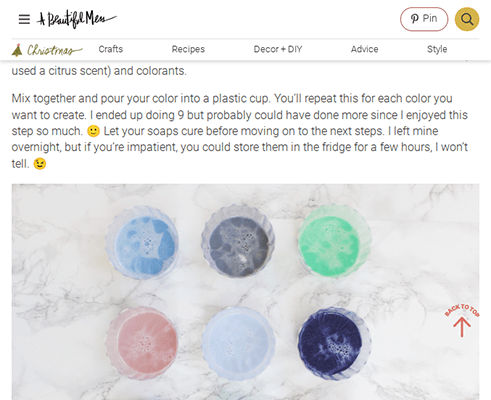Image resolution: width=491 pixels, height=400 pixels.
Task: Click the pale blue soap cup
Action: (x=238, y=343)
